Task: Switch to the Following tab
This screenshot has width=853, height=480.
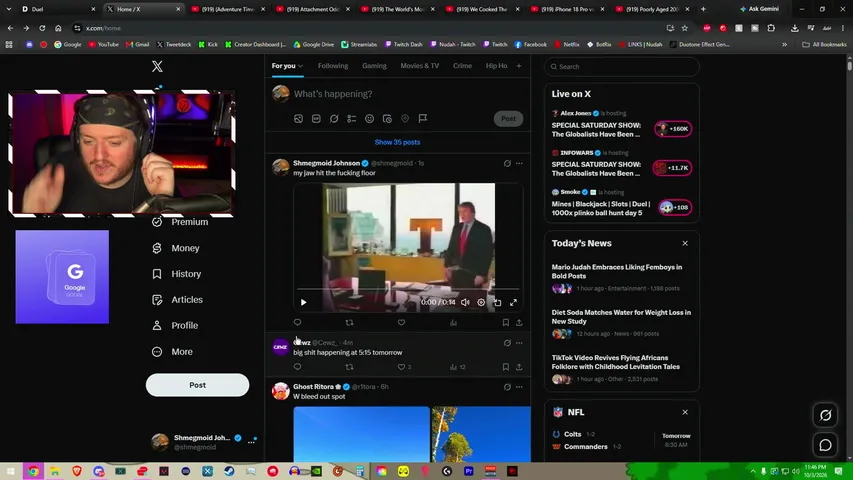Action: point(333,66)
